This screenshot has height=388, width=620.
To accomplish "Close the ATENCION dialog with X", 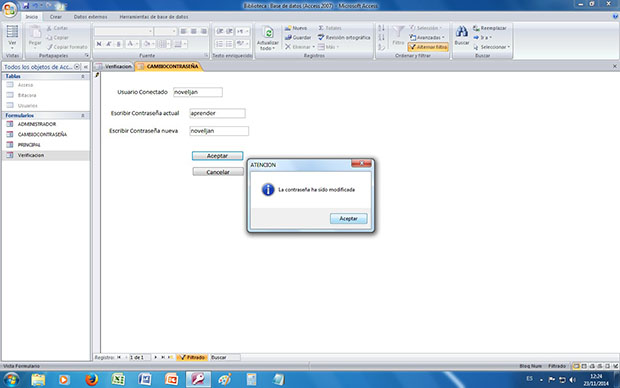I will (x=361, y=163).
